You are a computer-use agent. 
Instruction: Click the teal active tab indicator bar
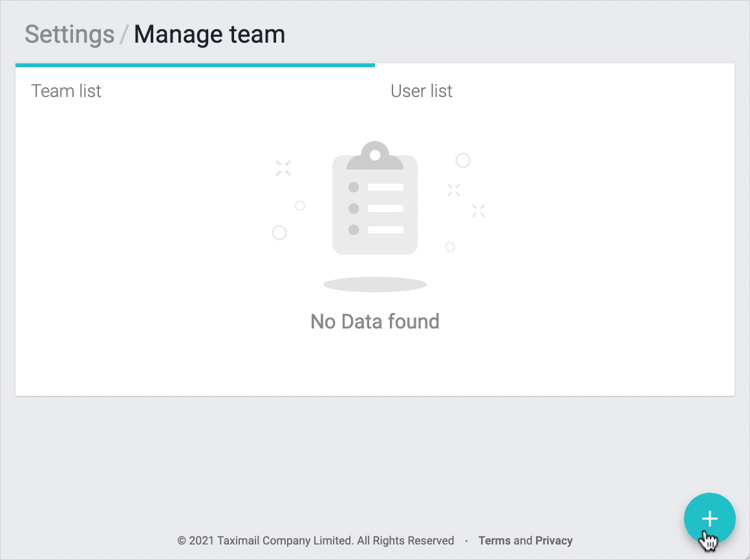195,65
